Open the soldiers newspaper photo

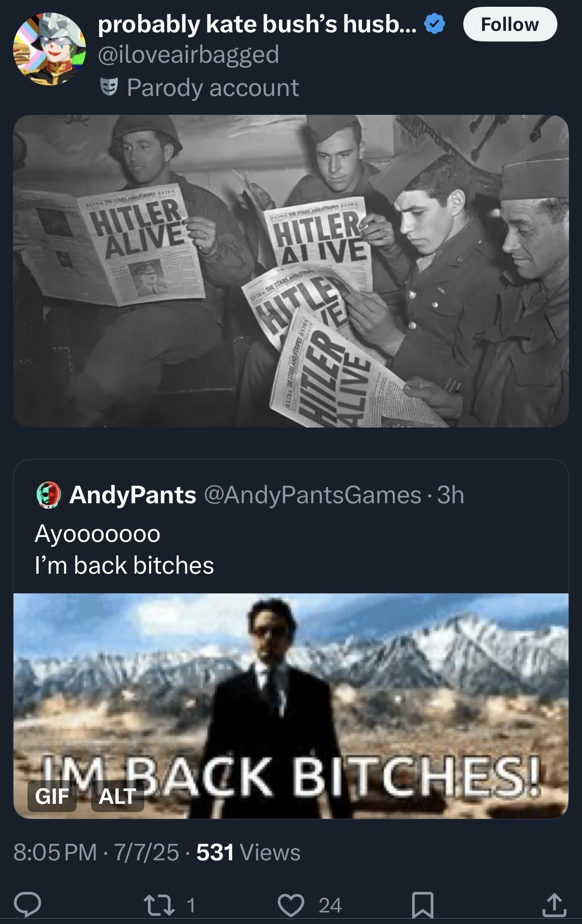pos(291,271)
